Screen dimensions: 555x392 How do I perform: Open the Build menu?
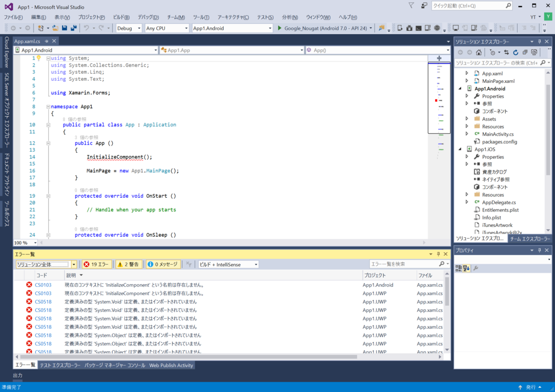coord(121,17)
